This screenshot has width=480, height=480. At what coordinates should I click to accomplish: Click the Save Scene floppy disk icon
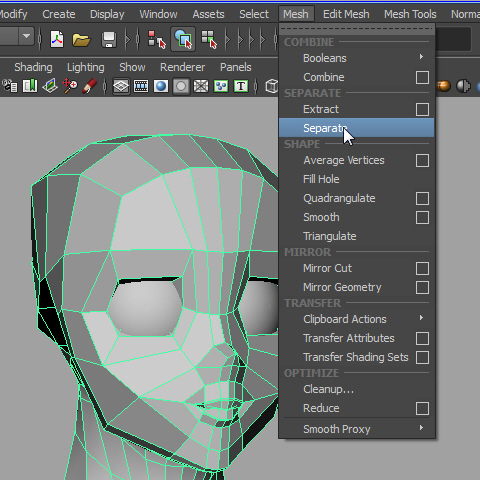109,40
